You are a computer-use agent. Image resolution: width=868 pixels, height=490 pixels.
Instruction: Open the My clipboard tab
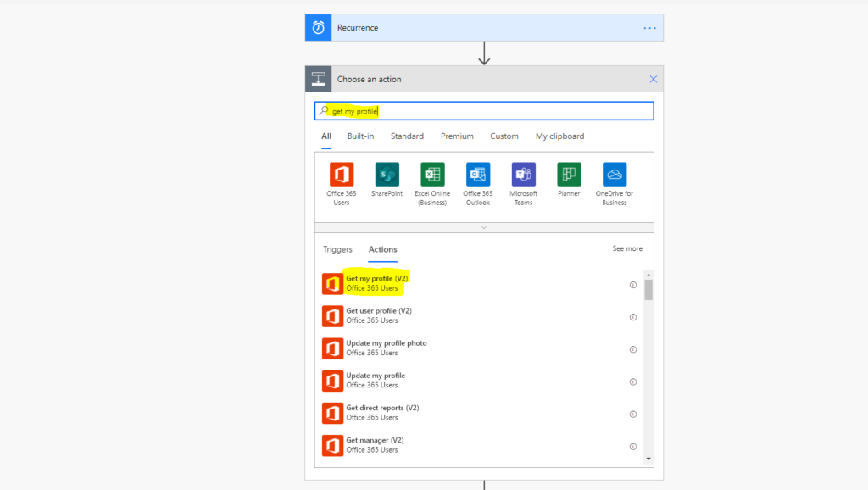coord(559,136)
